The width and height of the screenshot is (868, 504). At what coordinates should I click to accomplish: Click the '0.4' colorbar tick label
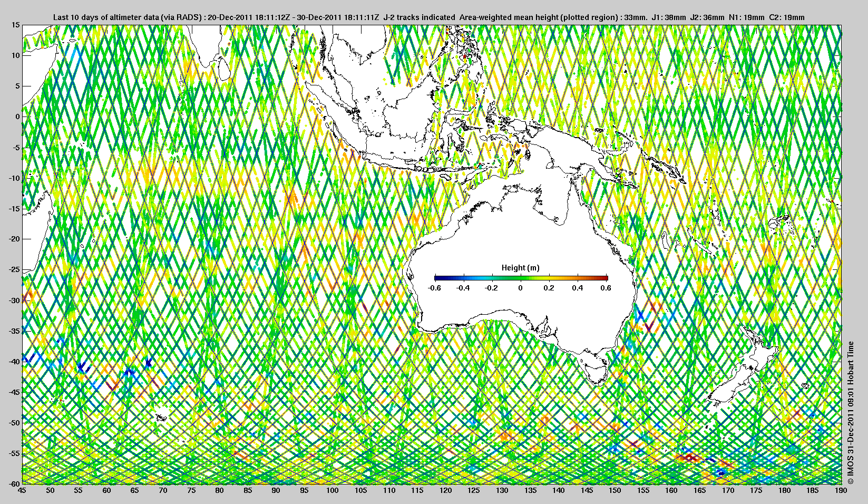click(x=578, y=288)
